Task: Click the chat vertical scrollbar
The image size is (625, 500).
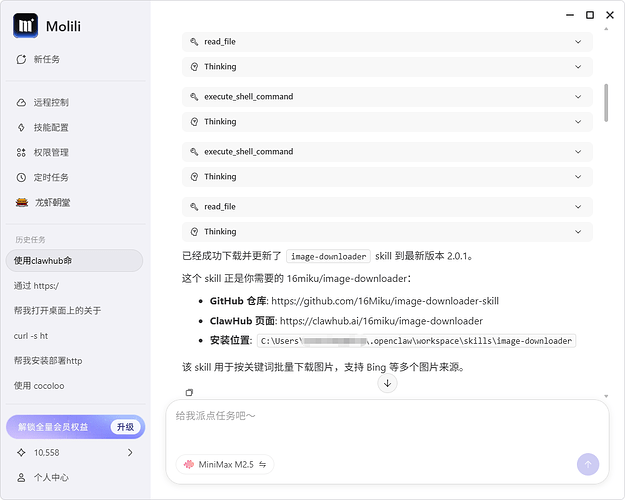Action: click(605, 103)
